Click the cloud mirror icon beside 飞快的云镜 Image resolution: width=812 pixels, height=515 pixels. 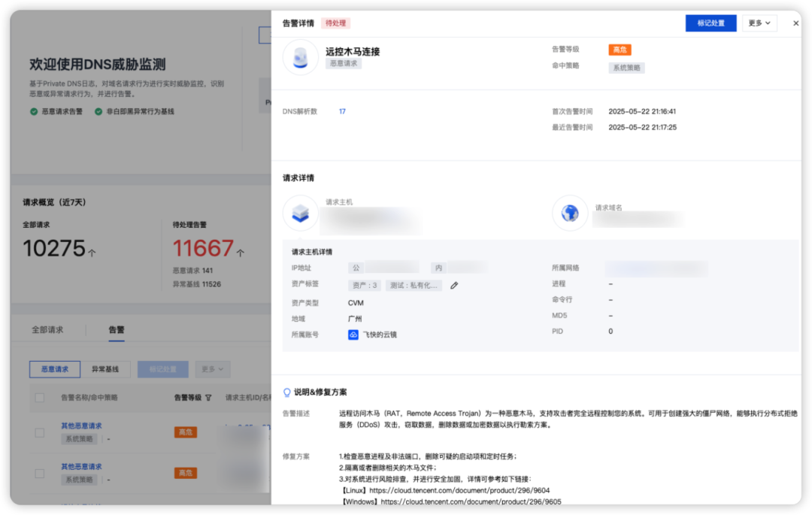coord(353,334)
